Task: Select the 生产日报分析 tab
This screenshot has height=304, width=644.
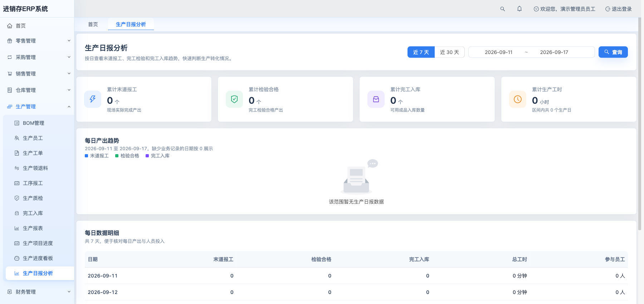Action: [131, 24]
